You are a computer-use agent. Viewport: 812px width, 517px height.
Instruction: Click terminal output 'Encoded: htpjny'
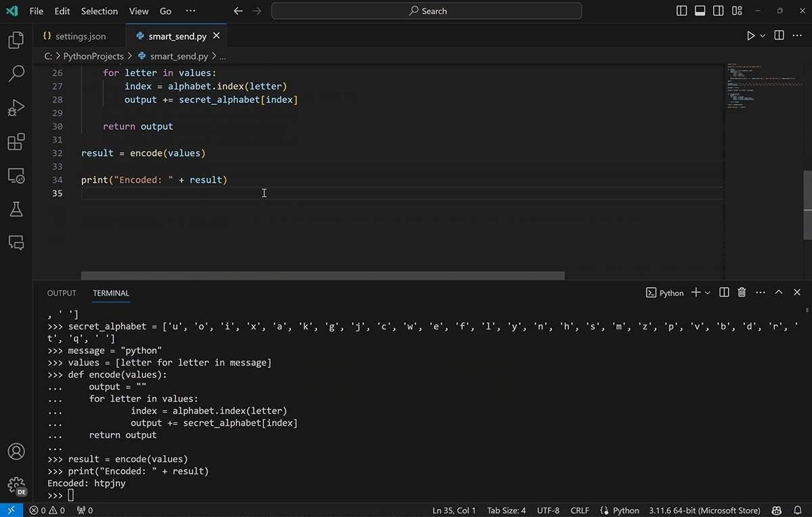pyautogui.click(x=87, y=483)
